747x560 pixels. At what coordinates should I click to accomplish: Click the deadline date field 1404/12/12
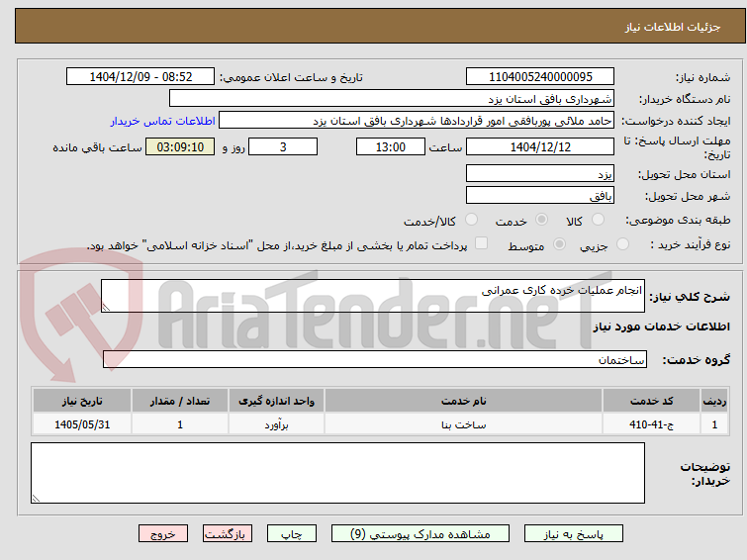click(x=540, y=146)
